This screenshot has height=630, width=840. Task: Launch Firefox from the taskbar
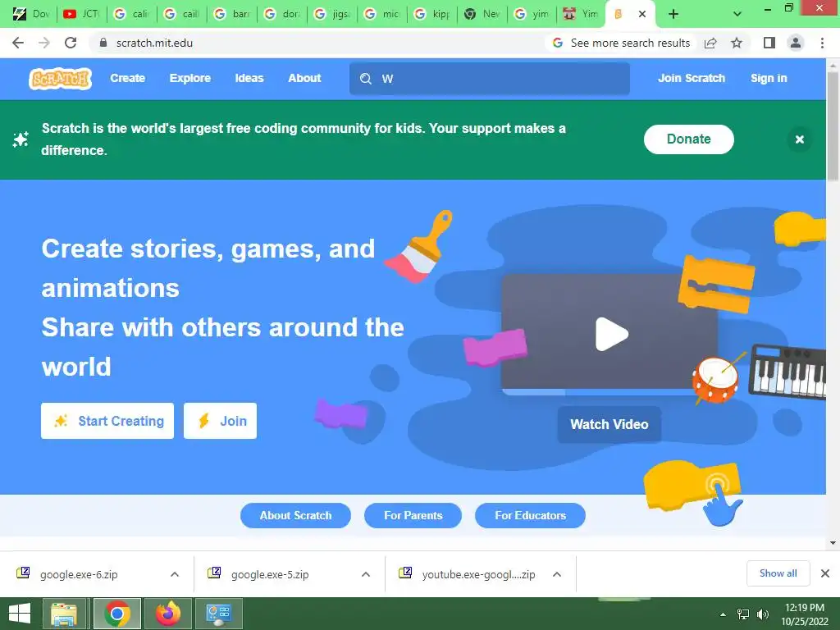tap(168, 614)
